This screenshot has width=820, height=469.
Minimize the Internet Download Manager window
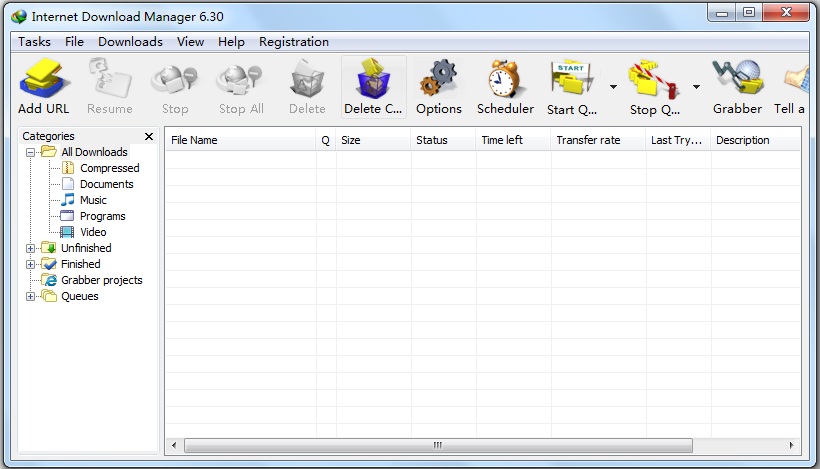pos(722,13)
